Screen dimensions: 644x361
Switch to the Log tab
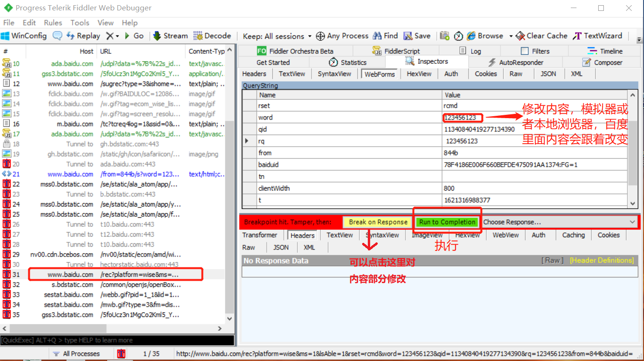tap(470, 51)
